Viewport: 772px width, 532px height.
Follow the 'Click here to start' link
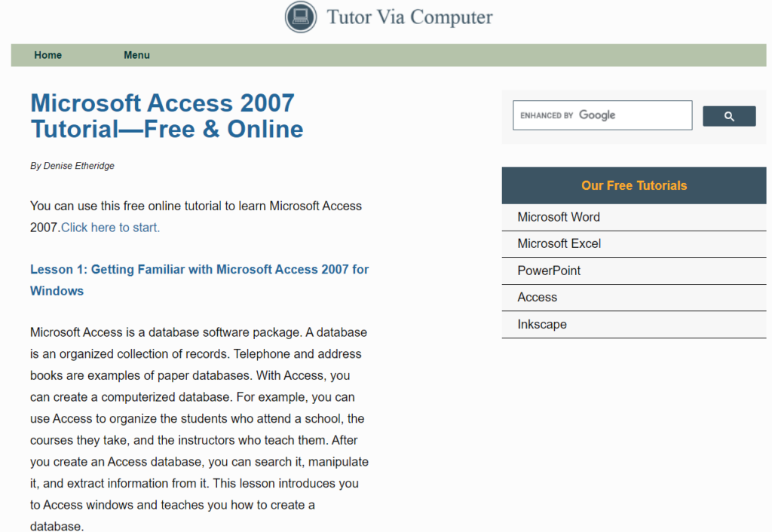(x=110, y=227)
